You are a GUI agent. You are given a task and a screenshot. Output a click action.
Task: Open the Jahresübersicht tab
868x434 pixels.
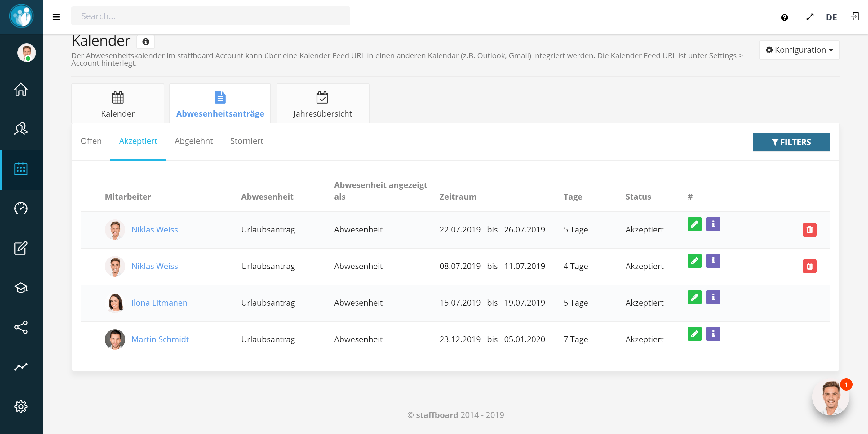[322, 103]
